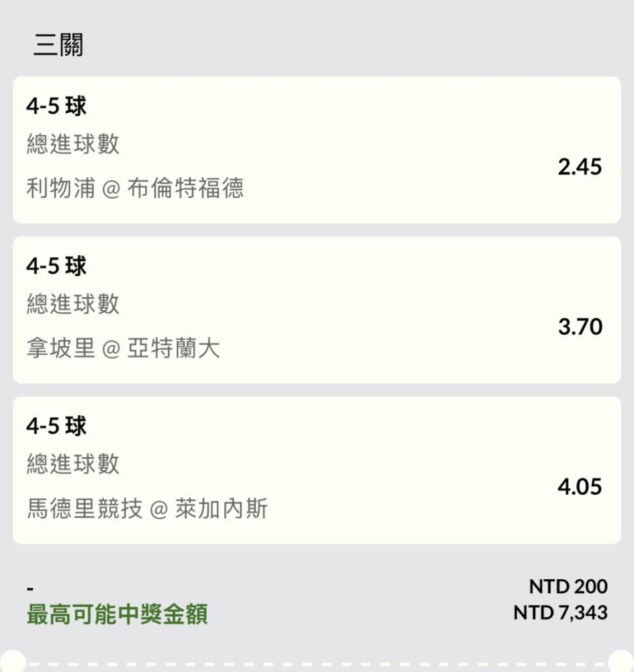Open the 利物浦 @ 布倫特福德 bet card
This screenshot has height=672, width=634.
317,150
